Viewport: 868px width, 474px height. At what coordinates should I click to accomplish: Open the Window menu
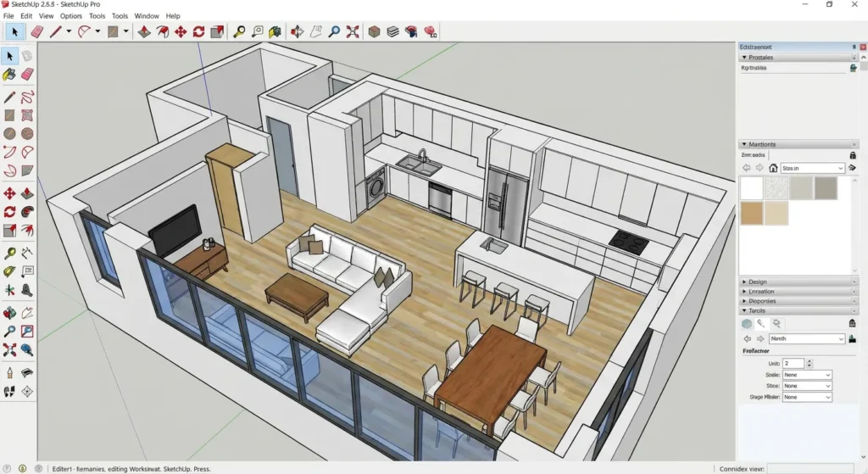[x=146, y=16]
